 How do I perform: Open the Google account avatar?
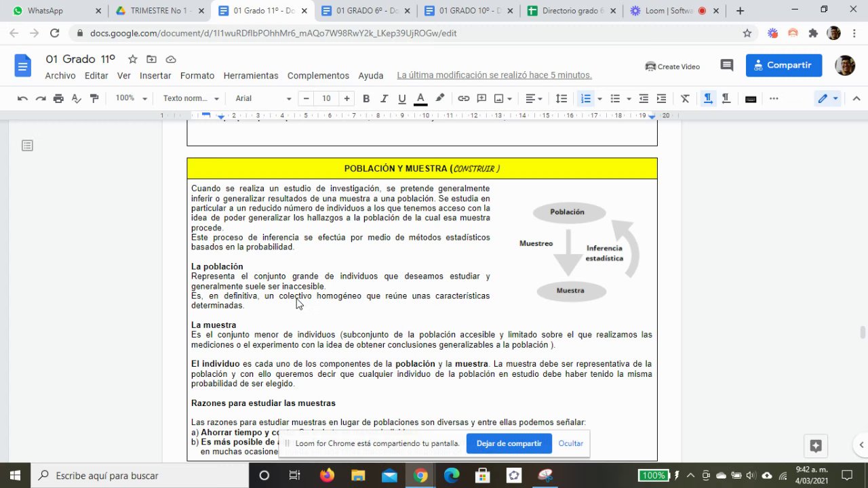pyautogui.click(x=845, y=65)
